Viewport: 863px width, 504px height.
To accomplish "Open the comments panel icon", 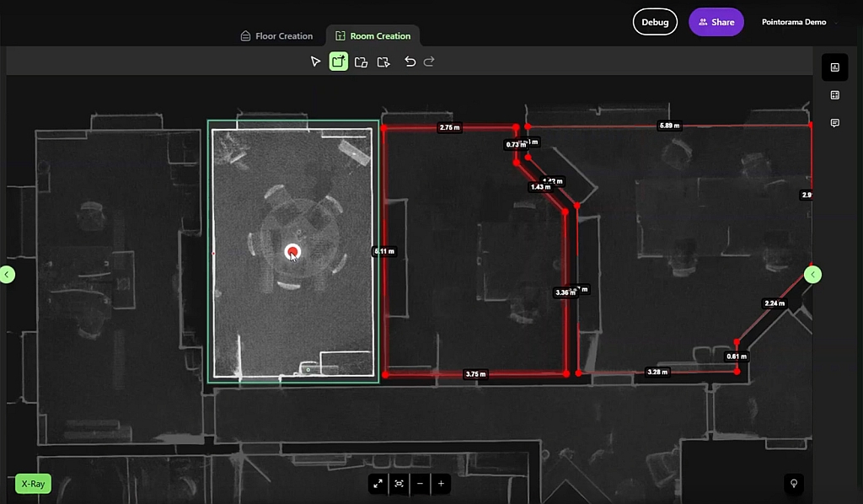I will [834, 123].
